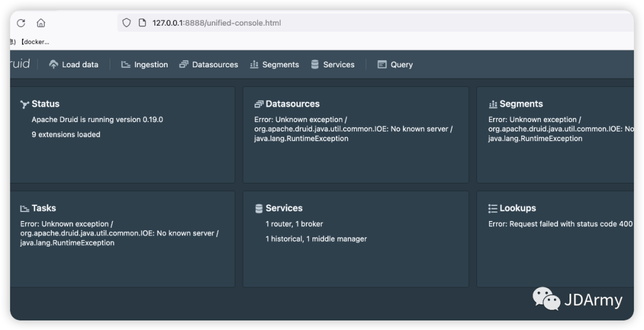Open the Services card title
This screenshot has width=644, height=330.
coord(284,208)
